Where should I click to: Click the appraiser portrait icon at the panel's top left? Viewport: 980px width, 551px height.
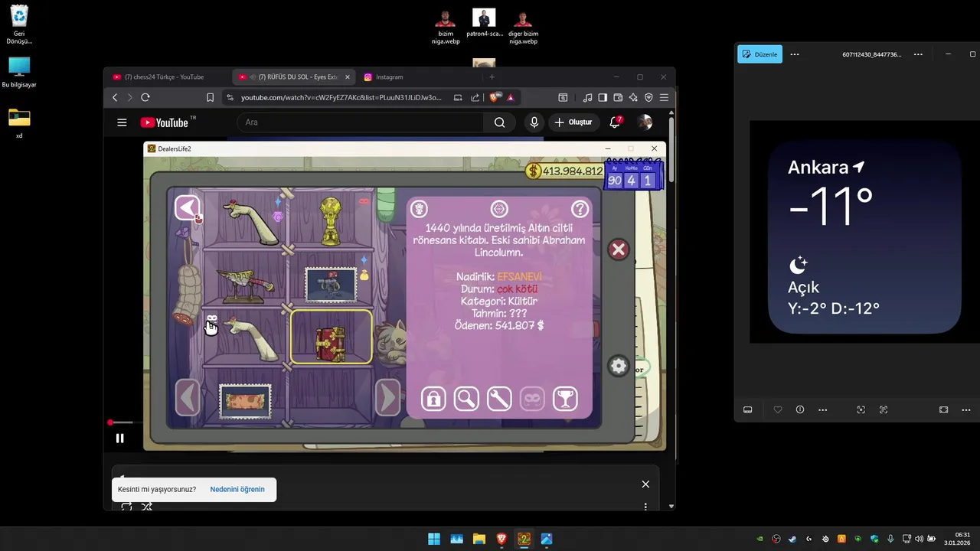click(419, 208)
